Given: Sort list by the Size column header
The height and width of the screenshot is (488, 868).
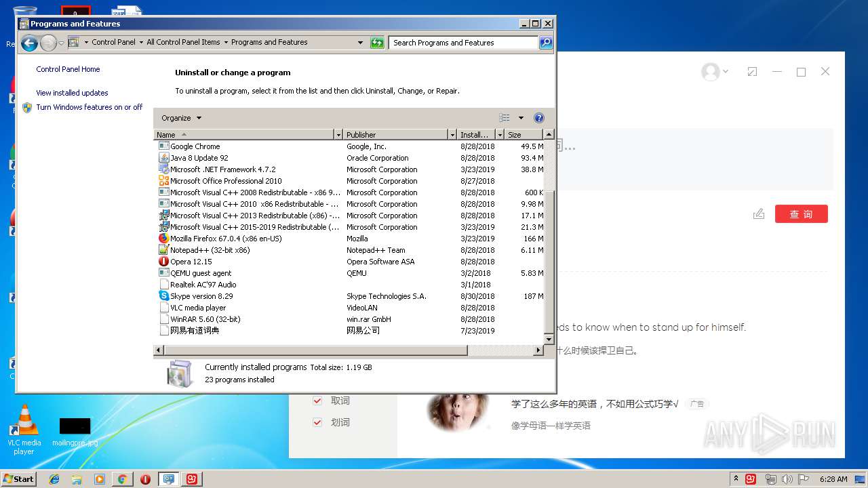Looking at the screenshot, I should 524,135.
